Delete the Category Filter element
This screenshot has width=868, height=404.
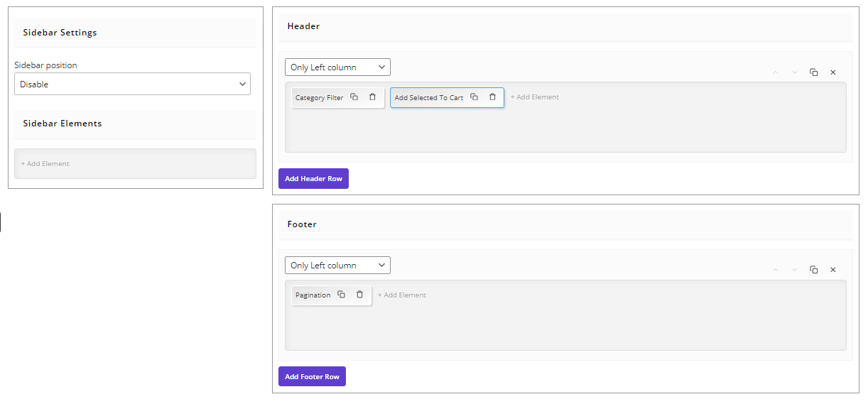[372, 97]
